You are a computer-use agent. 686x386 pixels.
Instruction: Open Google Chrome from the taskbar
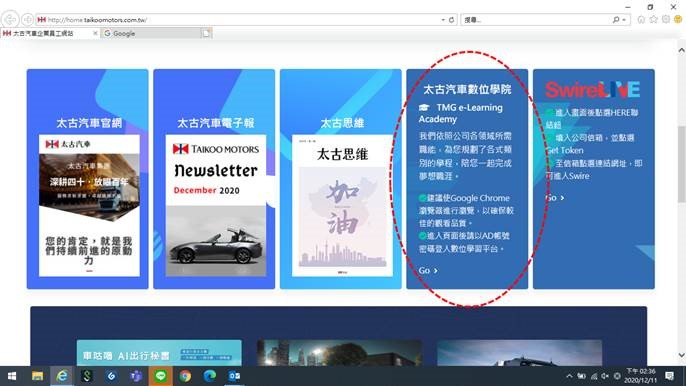point(185,376)
